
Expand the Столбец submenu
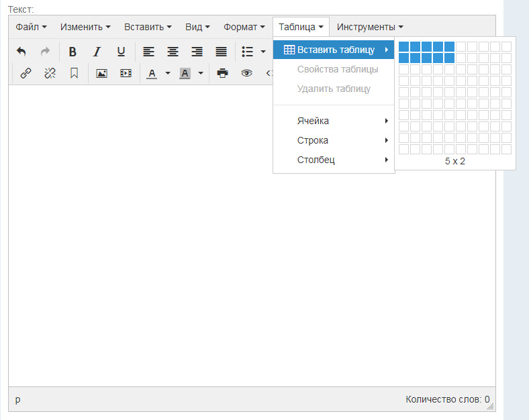334,160
